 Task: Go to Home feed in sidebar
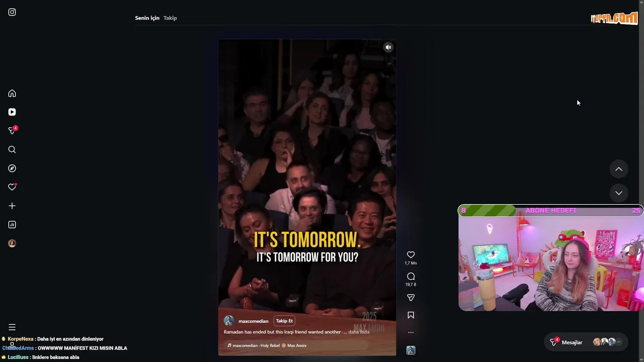pos(12,94)
